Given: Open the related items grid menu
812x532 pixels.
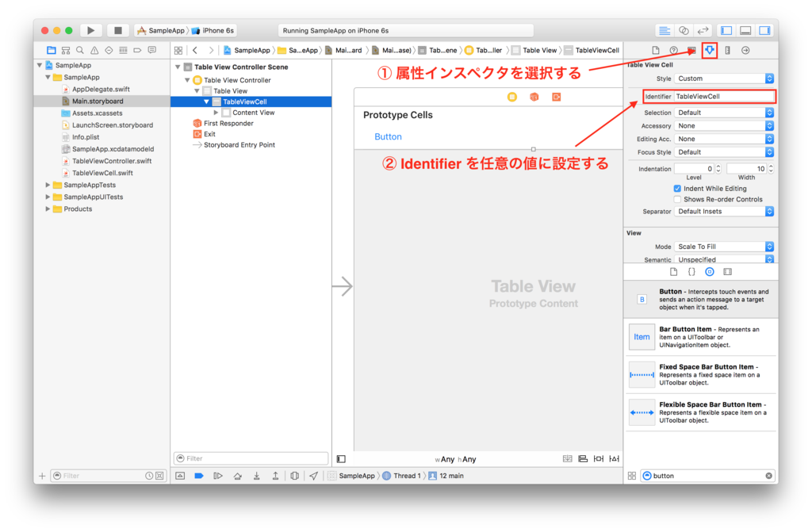Looking at the screenshot, I should tap(178, 50).
